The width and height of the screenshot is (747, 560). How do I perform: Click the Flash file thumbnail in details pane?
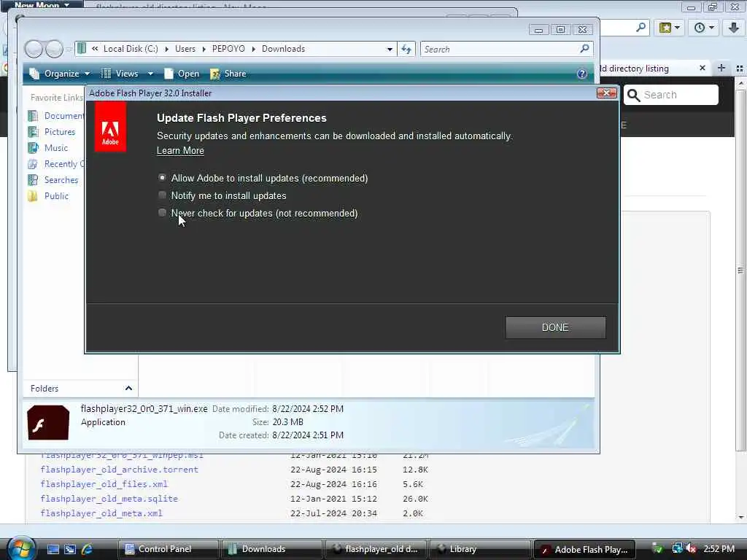48,422
